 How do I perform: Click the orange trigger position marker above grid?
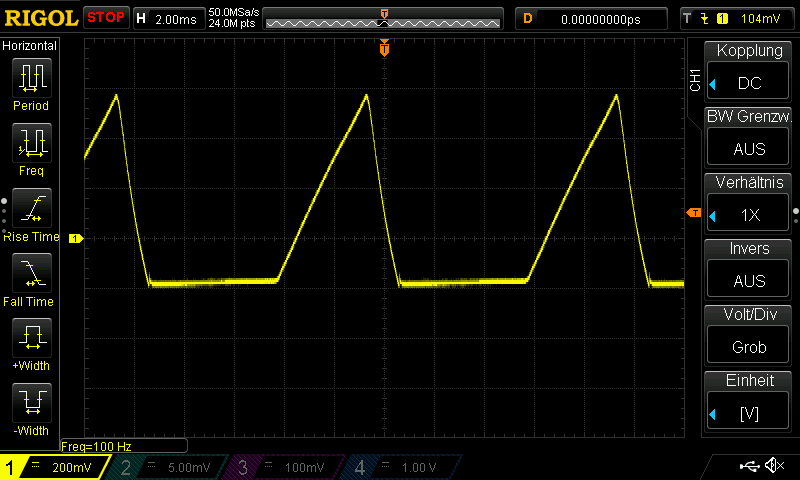coord(384,48)
